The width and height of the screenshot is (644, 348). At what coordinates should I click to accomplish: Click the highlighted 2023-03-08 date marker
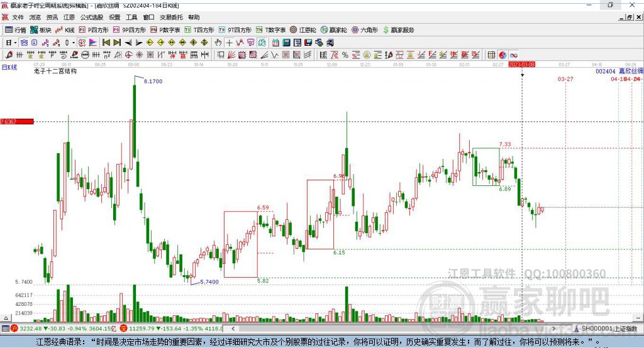click(x=521, y=65)
